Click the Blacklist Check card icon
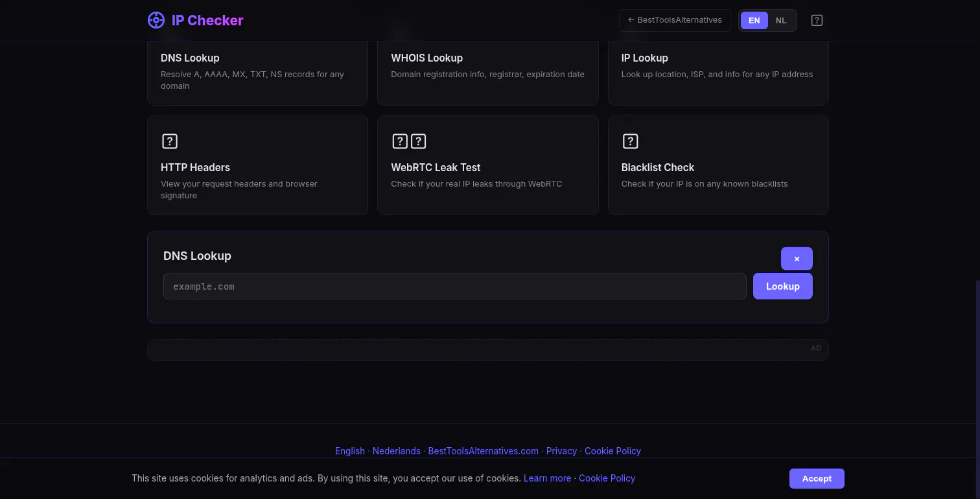 pyautogui.click(x=630, y=141)
